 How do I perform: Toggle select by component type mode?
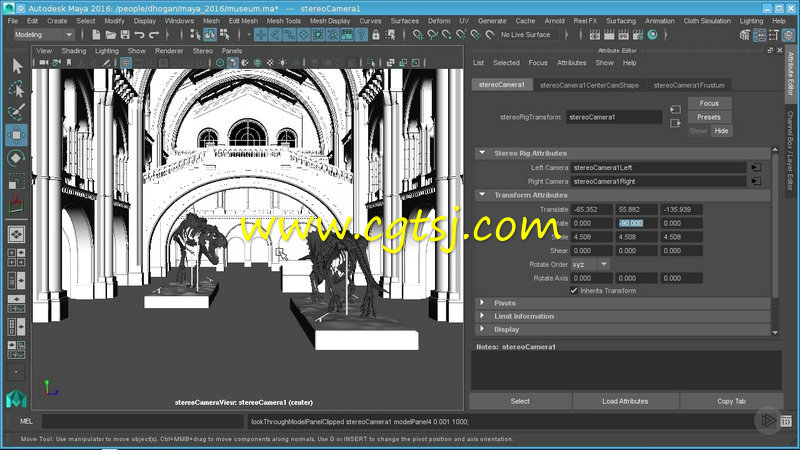tap(224, 35)
